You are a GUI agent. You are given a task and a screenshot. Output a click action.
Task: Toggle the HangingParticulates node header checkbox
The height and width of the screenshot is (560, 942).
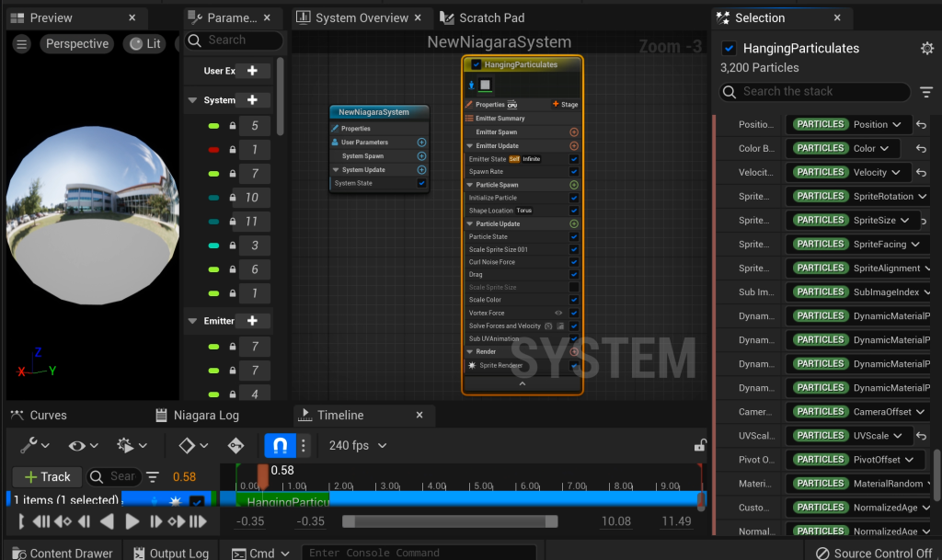tap(477, 64)
